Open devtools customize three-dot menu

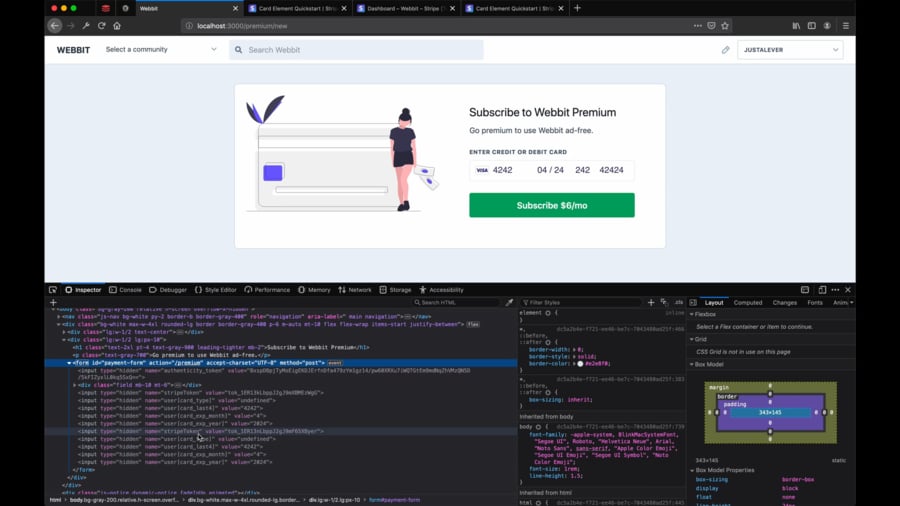(835, 290)
